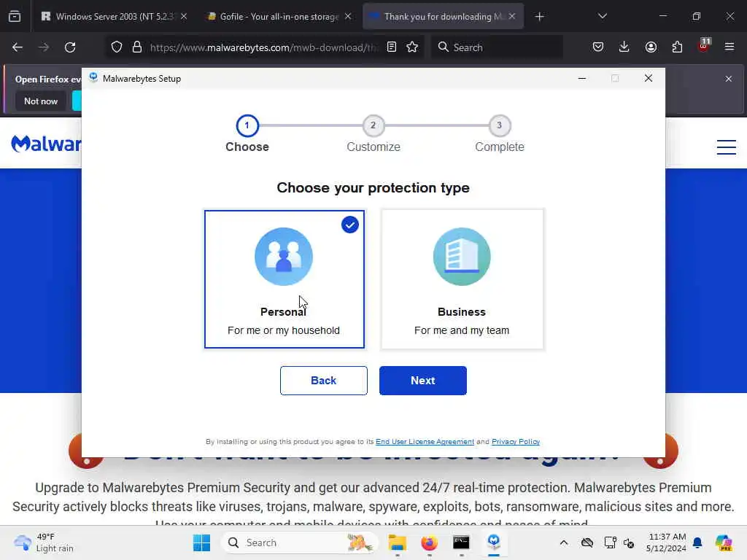This screenshot has height=560, width=747.
Task: Click the Malwarebytes Setup taskbar icon
Action: [494, 542]
